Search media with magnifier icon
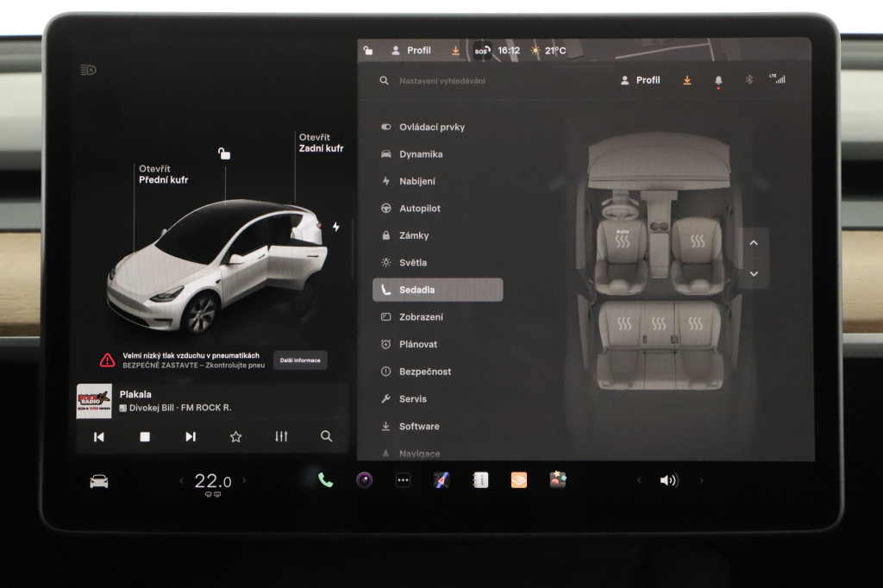The height and width of the screenshot is (588, 883). click(x=327, y=436)
